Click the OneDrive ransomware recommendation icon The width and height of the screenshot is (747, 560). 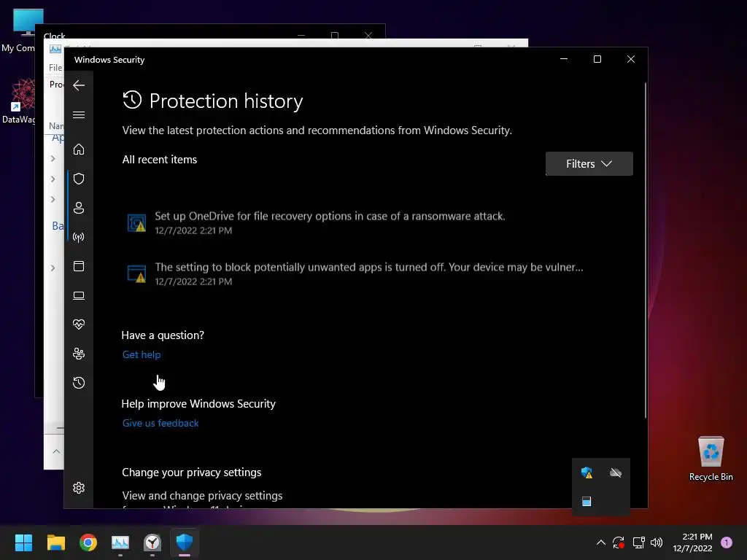[x=136, y=223]
